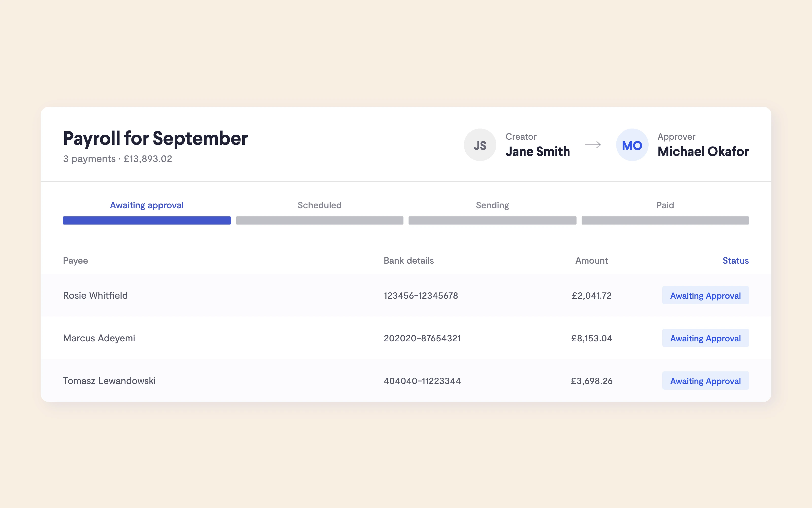Screen dimensions: 812x508
Task: Click the Creator label
Action: pyautogui.click(x=521, y=136)
